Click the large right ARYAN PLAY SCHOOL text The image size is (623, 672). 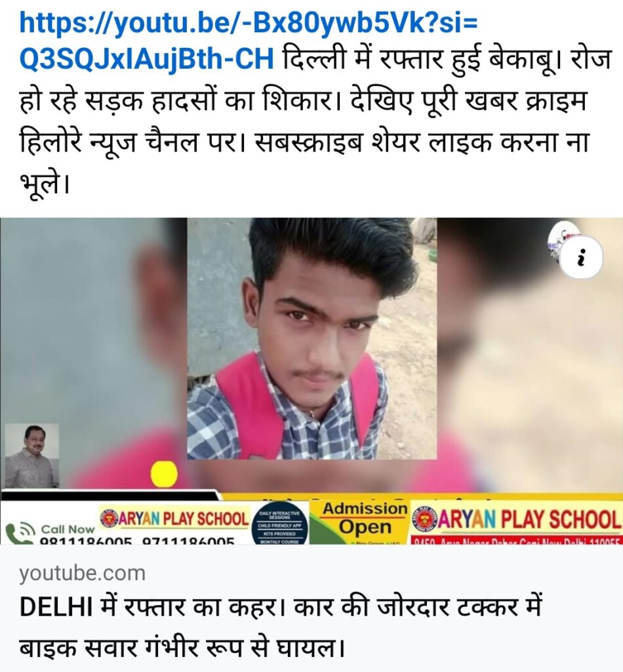click(530, 520)
